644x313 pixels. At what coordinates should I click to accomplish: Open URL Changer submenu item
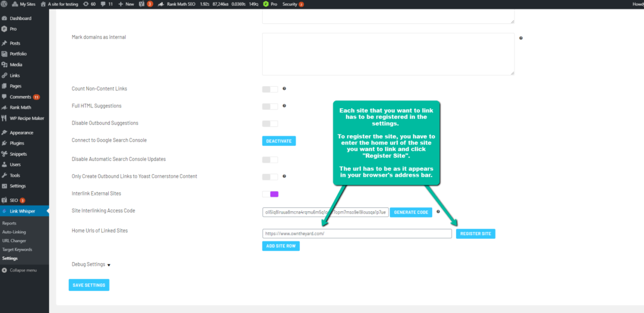point(14,241)
